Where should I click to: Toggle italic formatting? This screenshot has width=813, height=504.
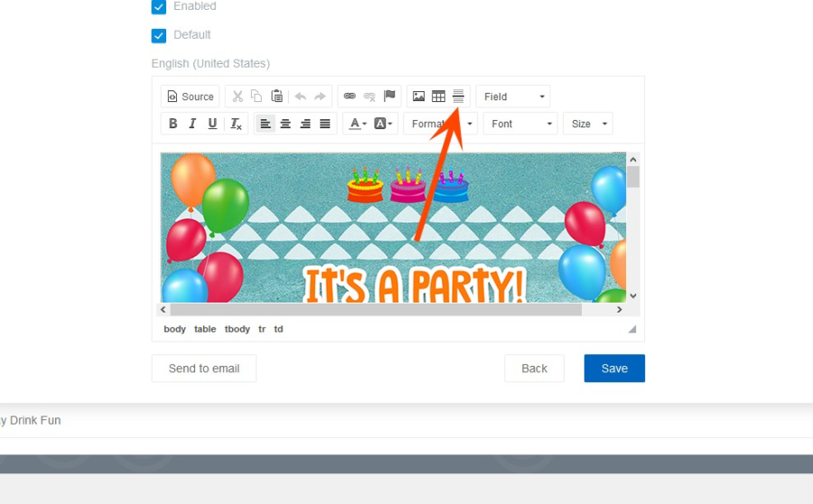[x=192, y=124]
